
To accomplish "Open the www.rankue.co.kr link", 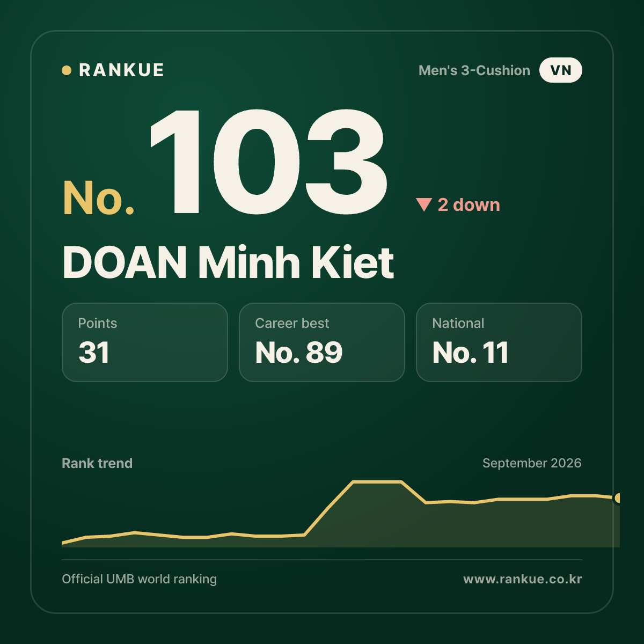I will (x=522, y=579).
